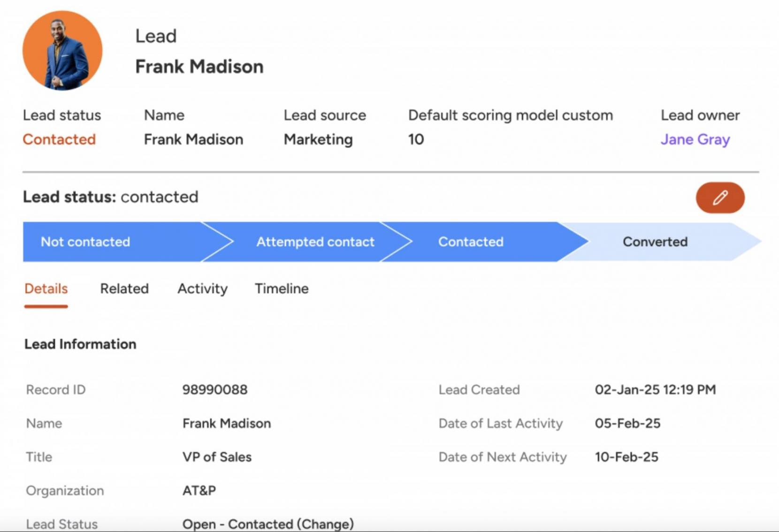The height and width of the screenshot is (532, 779).
Task: Click Open - Contacted (Change) lead status
Action: pos(268,524)
